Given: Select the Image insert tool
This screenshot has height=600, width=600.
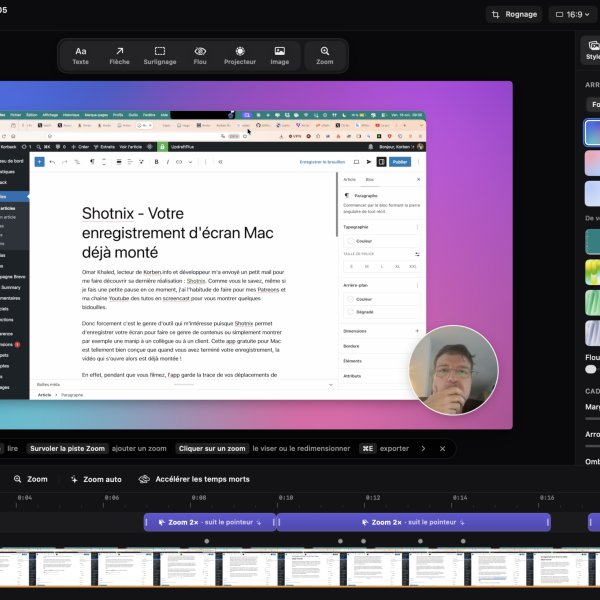Looking at the screenshot, I should coord(280,56).
